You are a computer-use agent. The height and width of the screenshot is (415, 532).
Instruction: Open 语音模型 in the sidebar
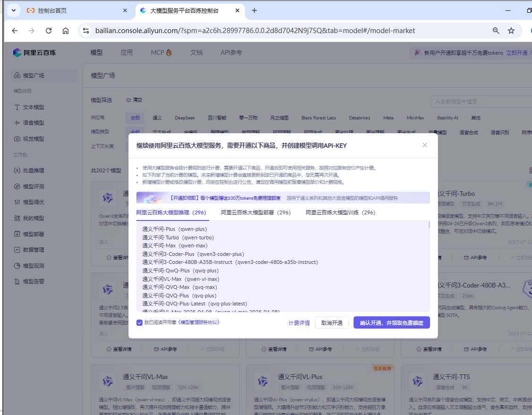point(29,123)
